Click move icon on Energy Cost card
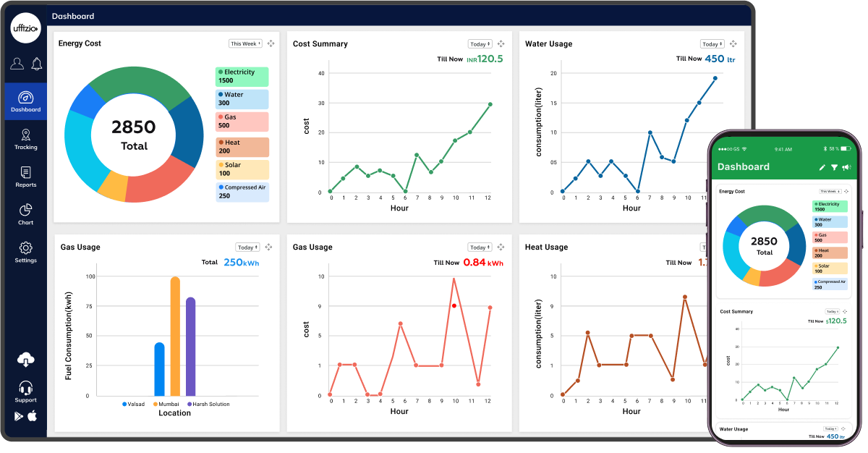This screenshot has width=868, height=453. [x=271, y=43]
